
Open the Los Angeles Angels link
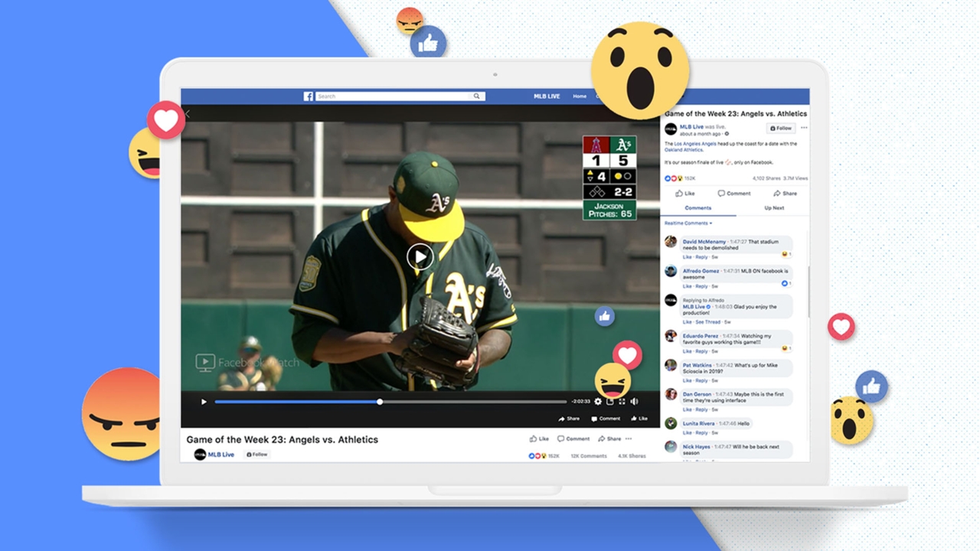pyautogui.click(x=694, y=144)
